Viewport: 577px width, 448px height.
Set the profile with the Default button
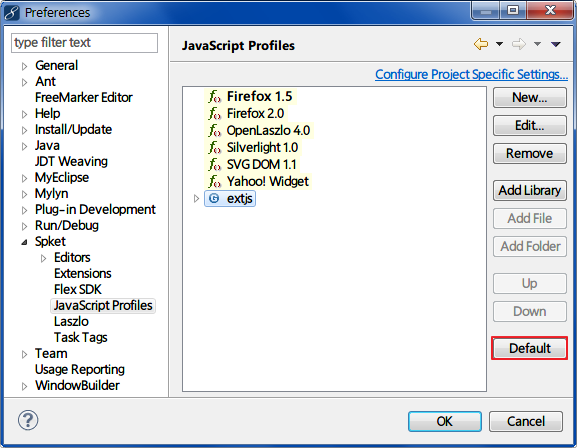(x=530, y=348)
